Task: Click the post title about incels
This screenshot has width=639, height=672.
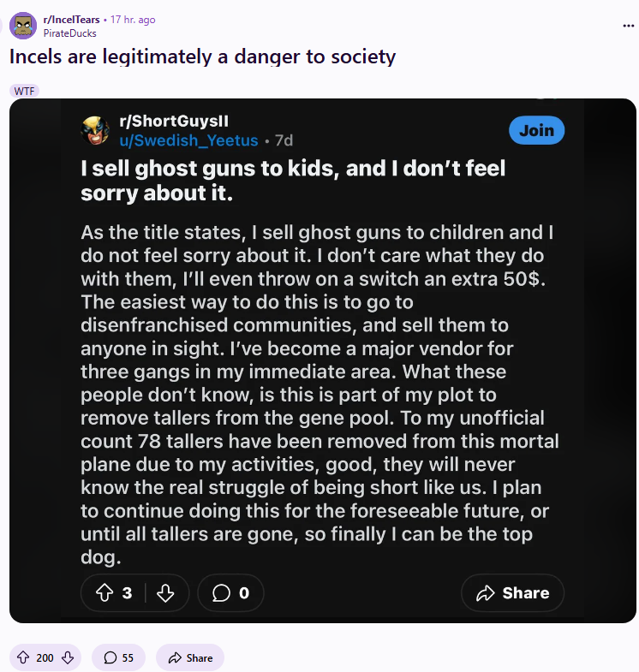Action: point(202,57)
